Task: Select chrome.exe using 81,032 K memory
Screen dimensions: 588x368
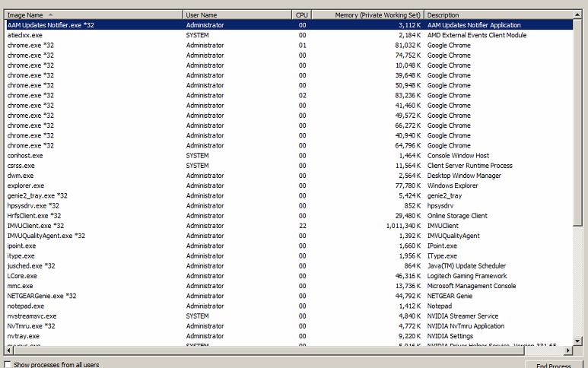Action: coord(289,46)
